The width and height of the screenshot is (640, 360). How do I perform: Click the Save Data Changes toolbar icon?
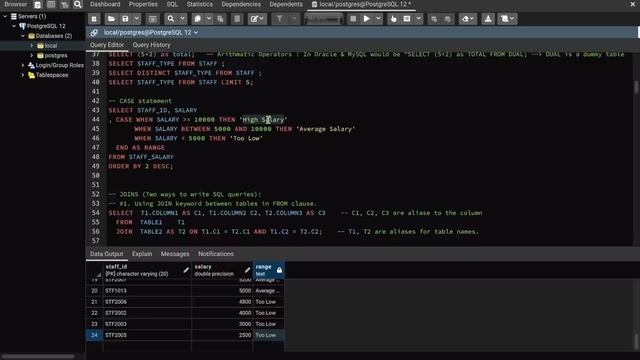click(153, 19)
